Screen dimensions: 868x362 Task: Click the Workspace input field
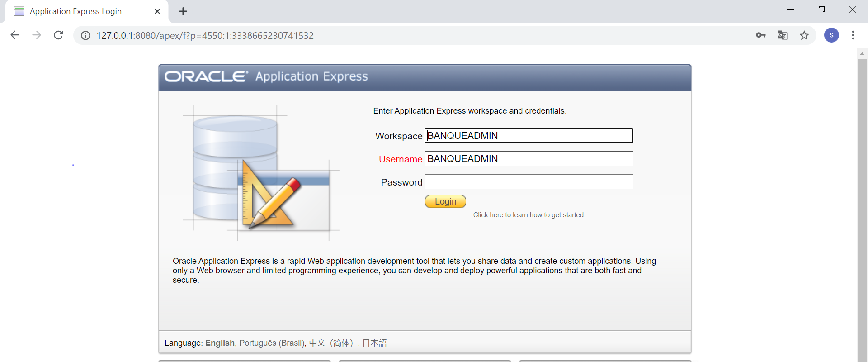point(529,136)
